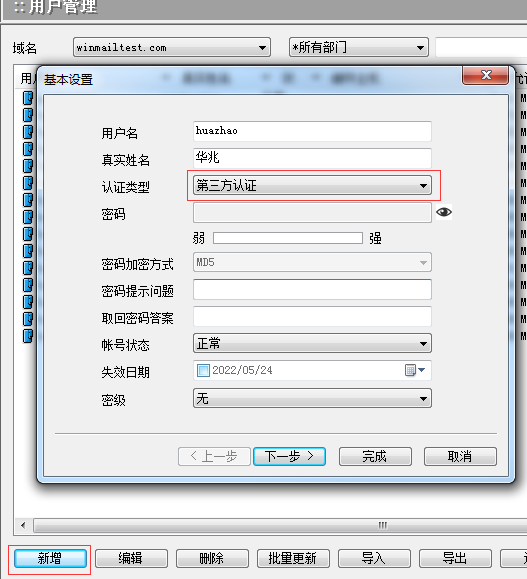Click the first user icon in the list

pyautogui.click(x=28, y=98)
